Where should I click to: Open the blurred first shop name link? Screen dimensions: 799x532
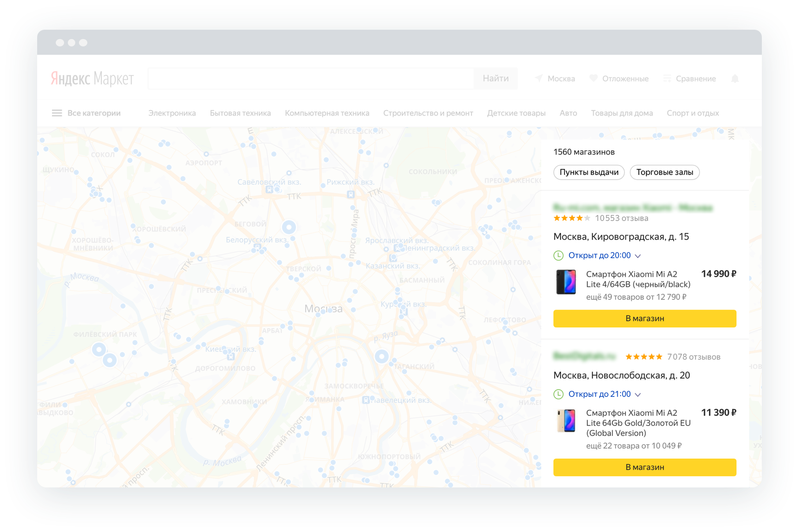click(x=633, y=208)
